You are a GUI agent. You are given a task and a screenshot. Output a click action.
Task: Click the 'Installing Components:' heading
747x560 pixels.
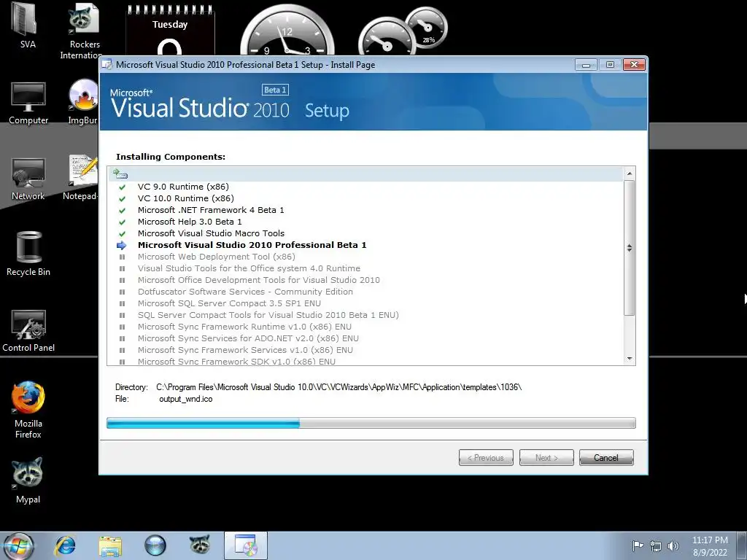tap(171, 157)
